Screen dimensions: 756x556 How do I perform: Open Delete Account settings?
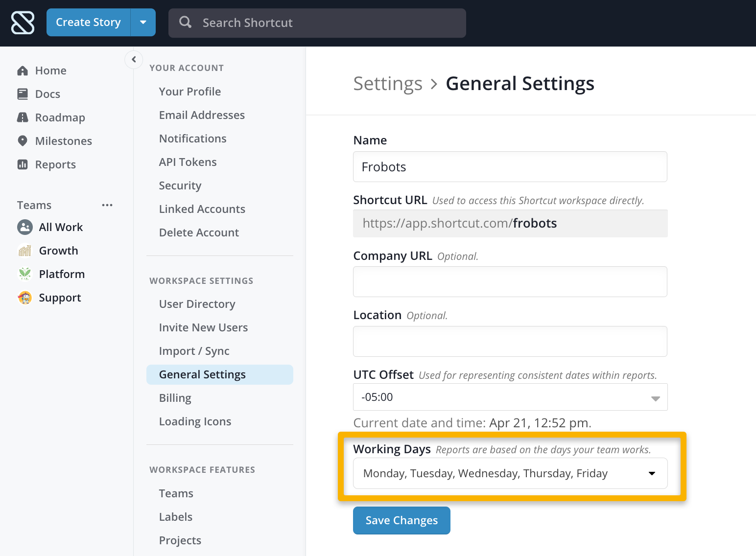click(x=199, y=232)
